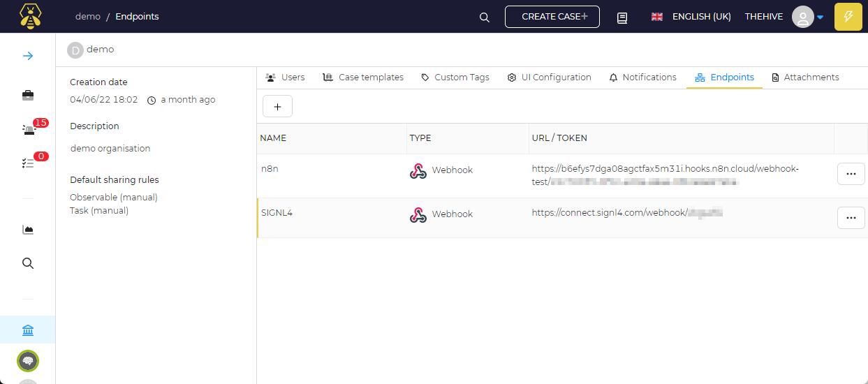The image size is (868, 384).
Task: Click the demo organisation D avatar
Action: tap(75, 50)
